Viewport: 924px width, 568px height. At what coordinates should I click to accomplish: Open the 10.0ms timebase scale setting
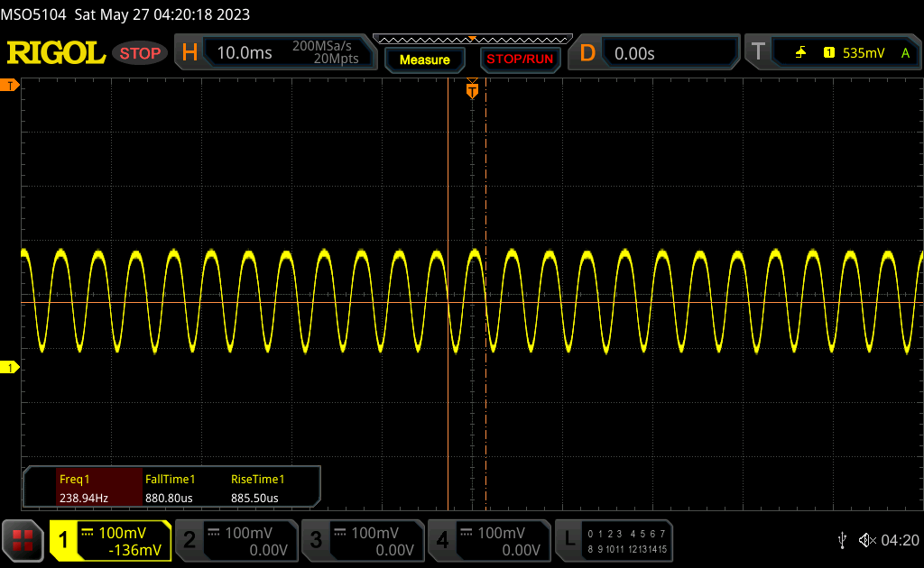coord(245,53)
